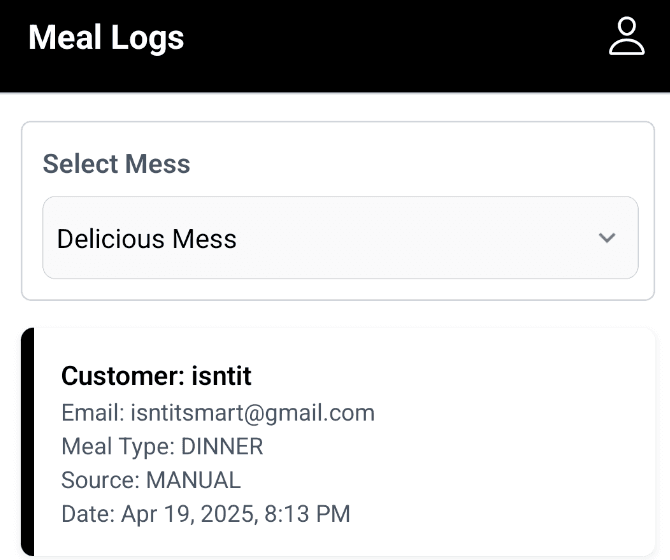Click the Meal Type: DINNER line

pyautogui.click(x=162, y=446)
